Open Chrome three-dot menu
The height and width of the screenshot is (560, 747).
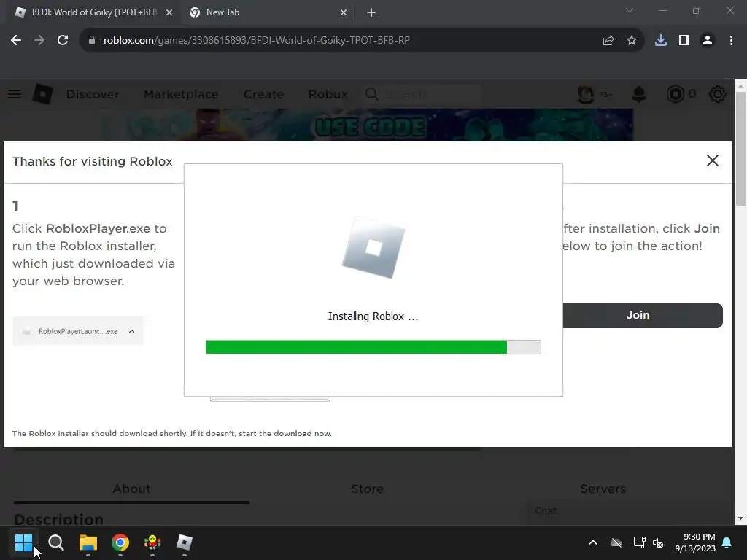(731, 41)
